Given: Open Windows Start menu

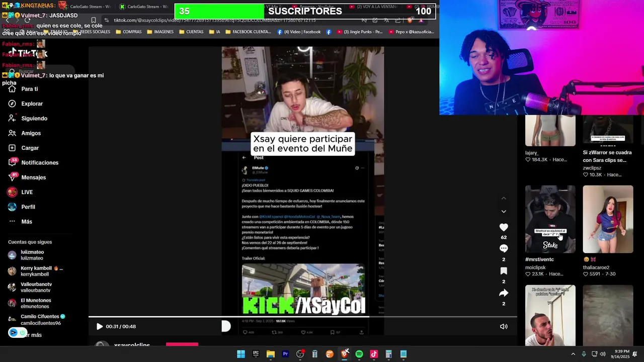Looking at the screenshot, I should (241, 354).
